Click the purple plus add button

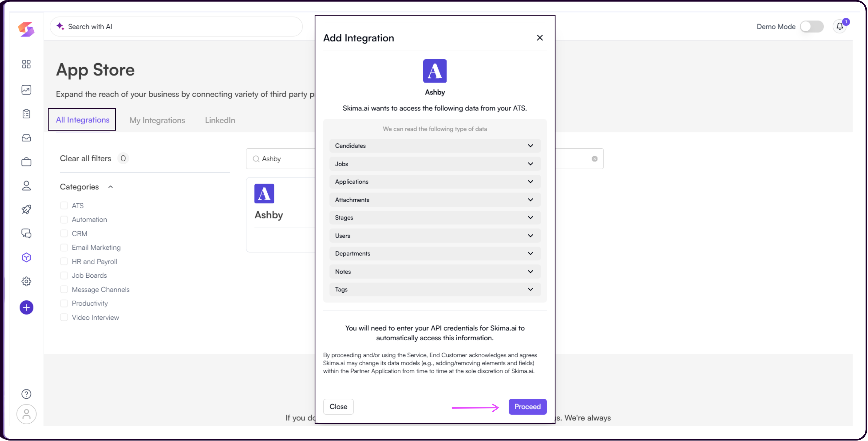click(26, 307)
